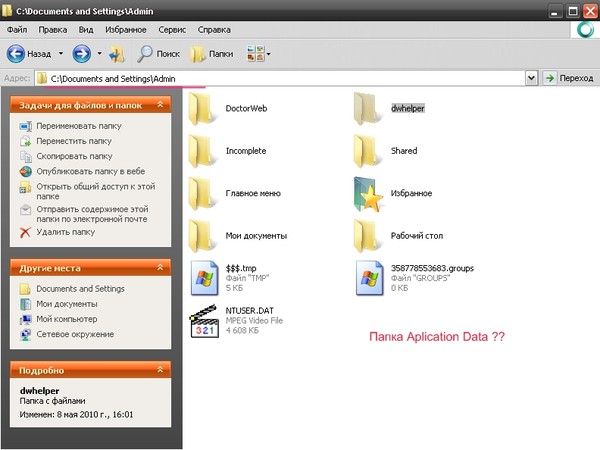Viewport: 600px width, 450px height.
Task: Collapse the Подробно panel
Action: tap(160, 370)
